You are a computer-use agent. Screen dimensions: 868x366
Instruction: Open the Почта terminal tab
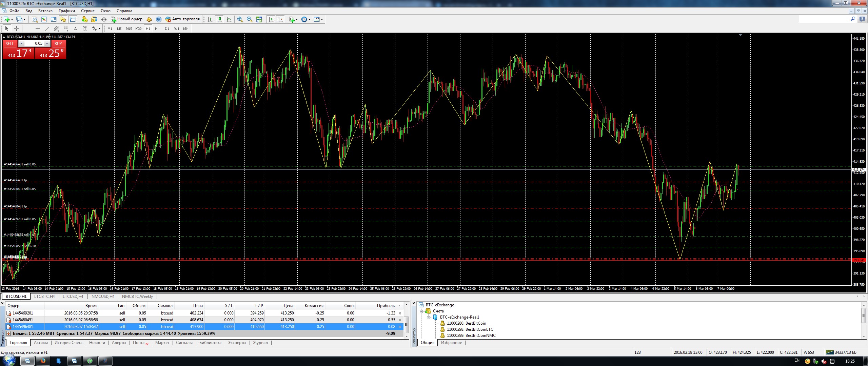coord(140,343)
